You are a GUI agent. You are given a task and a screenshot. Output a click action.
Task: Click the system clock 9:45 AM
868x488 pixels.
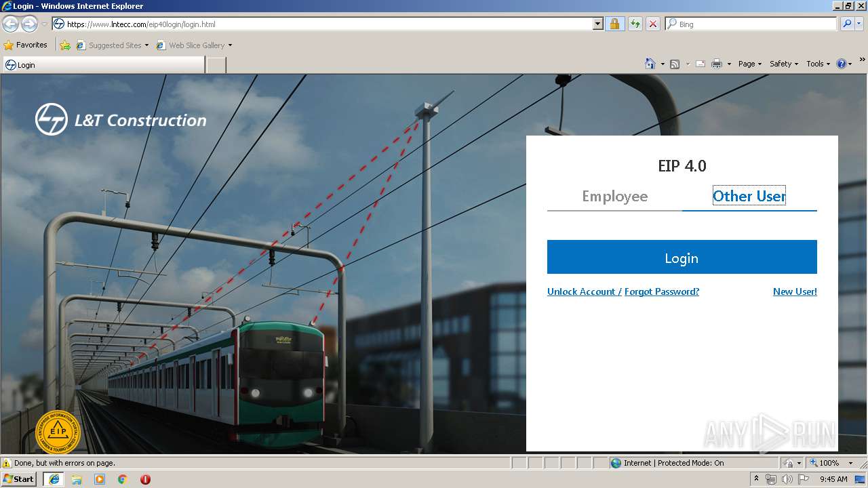pos(833,479)
